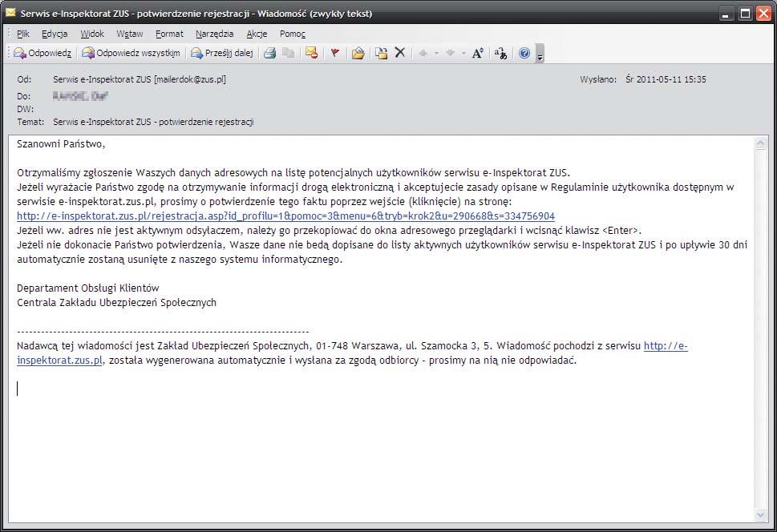
Task: Flag the message with the red flag icon
Action: point(335,53)
